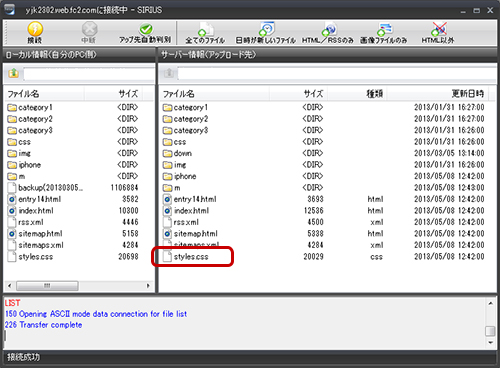Click local list horizontal scrollbar thumb
The image size is (500, 368).
point(47,286)
